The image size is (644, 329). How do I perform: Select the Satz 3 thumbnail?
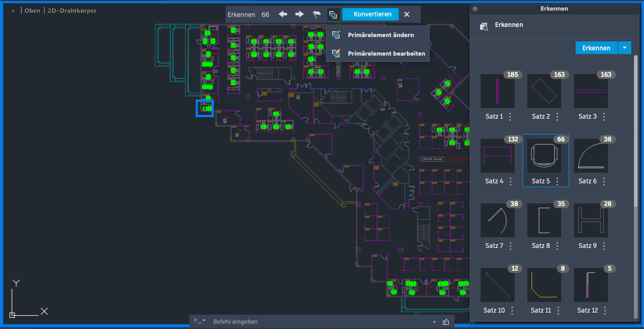point(591,91)
